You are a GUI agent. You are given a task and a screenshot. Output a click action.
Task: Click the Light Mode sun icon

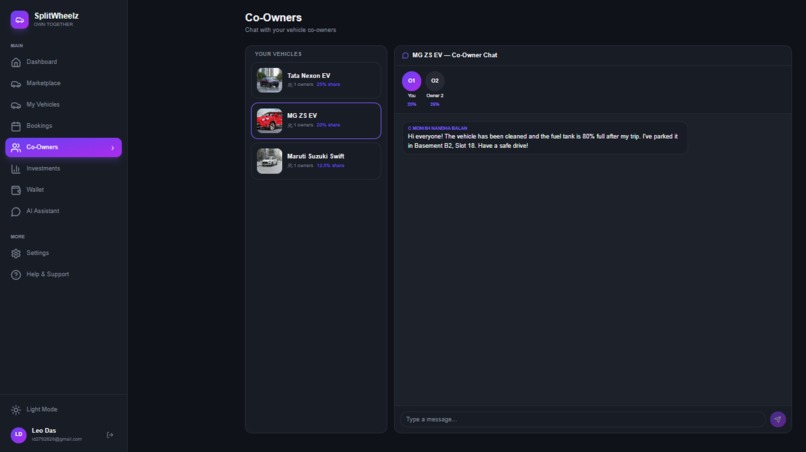[x=16, y=410]
